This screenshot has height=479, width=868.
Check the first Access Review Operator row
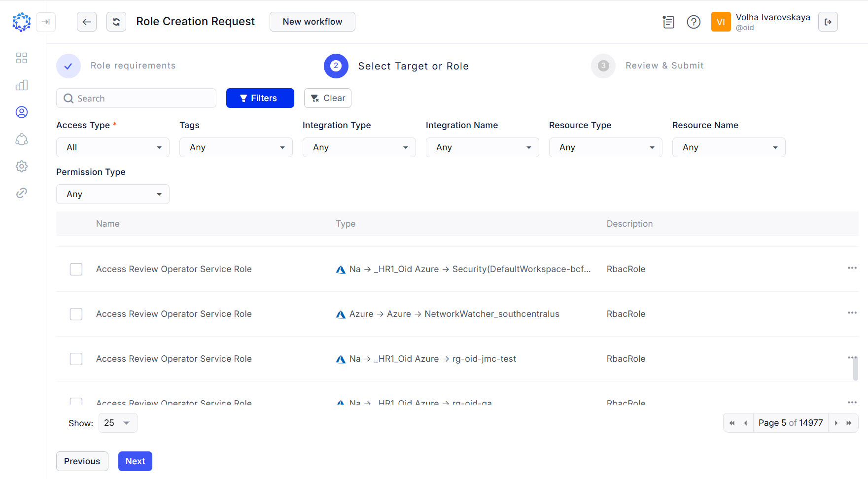(76, 269)
